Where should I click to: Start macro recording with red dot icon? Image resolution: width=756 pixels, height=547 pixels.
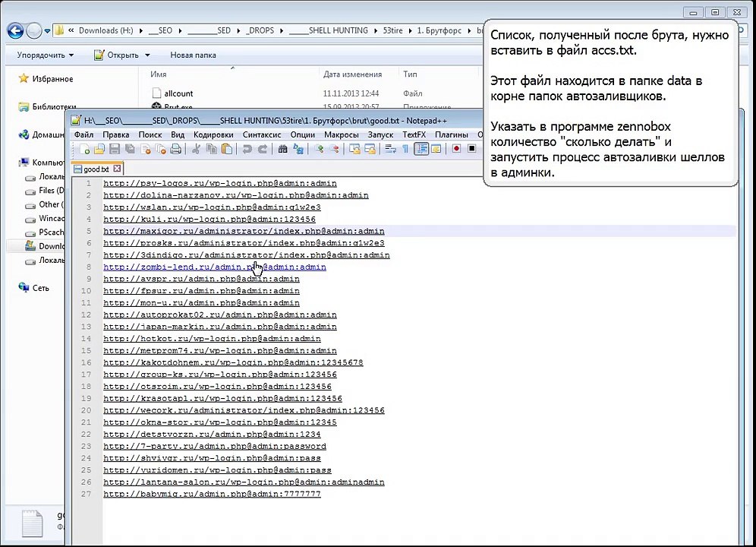(456, 149)
